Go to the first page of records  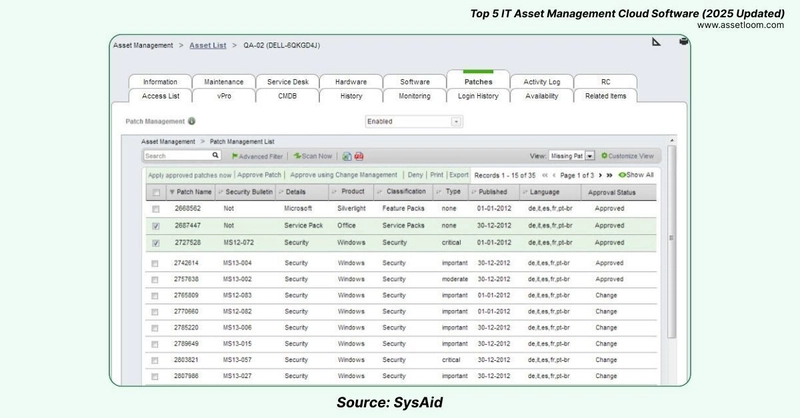pyautogui.click(x=544, y=175)
